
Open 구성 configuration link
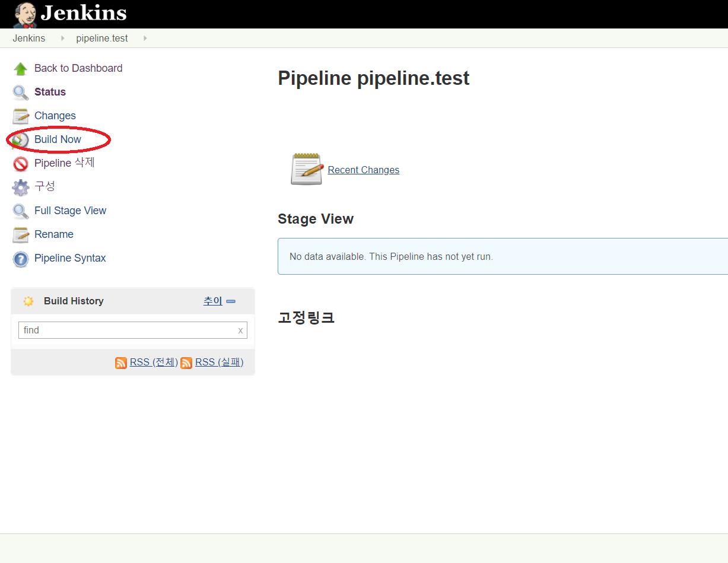coord(44,186)
